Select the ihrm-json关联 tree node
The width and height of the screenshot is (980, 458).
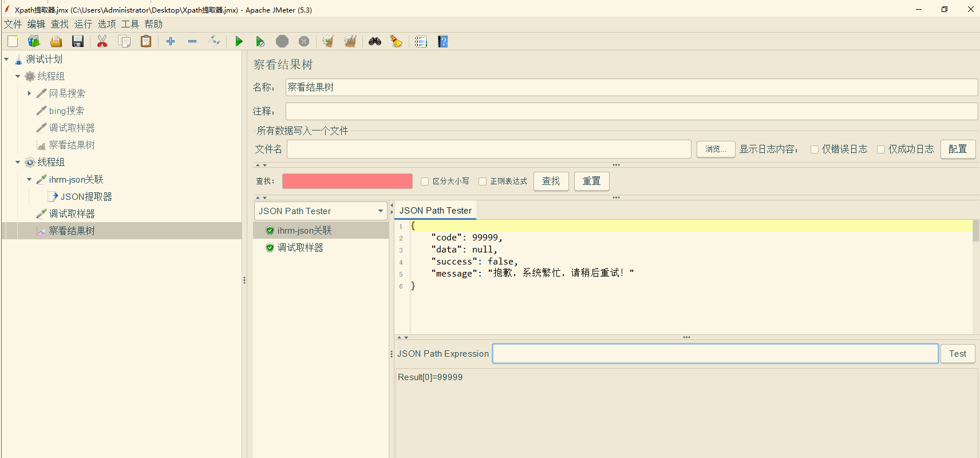[76, 179]
